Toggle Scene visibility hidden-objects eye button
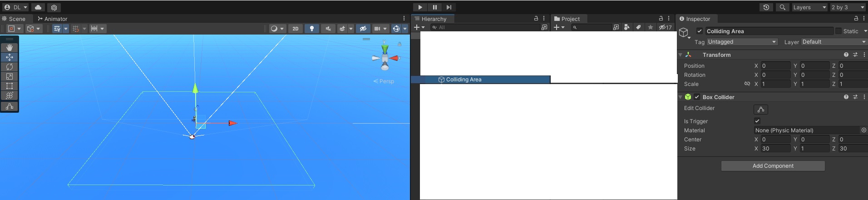The image size is (868, 200). (x=363, y=29)
